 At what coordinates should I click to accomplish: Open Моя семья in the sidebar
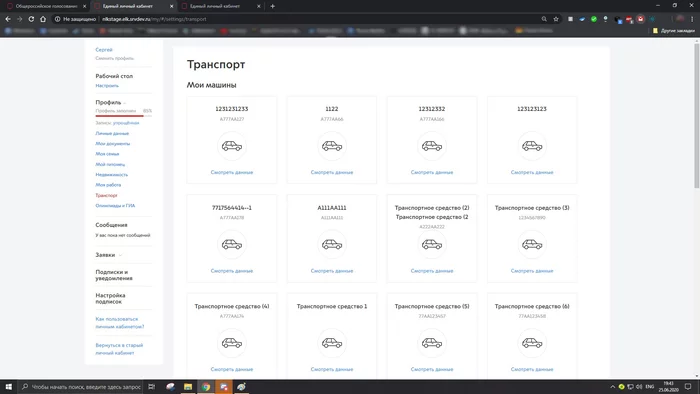click(x=107, y=154)
